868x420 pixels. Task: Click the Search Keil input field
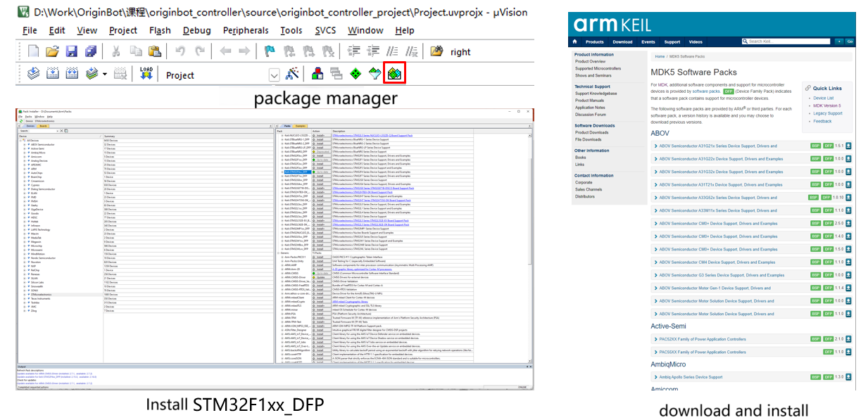click(787, 42)
